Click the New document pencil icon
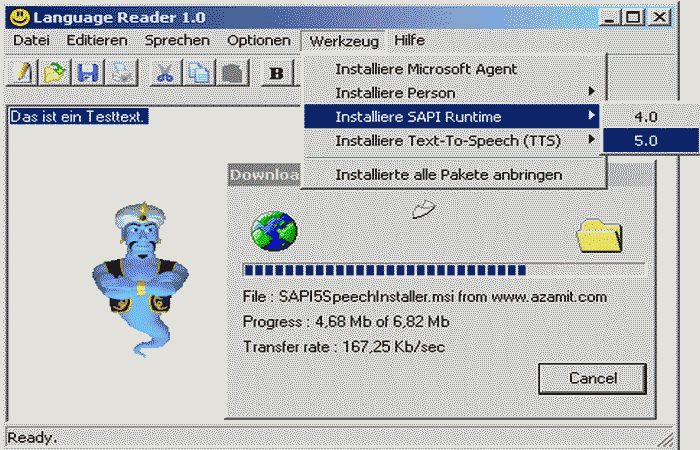Viewport: 700px width, 450px height. click(x=21, y=72)
